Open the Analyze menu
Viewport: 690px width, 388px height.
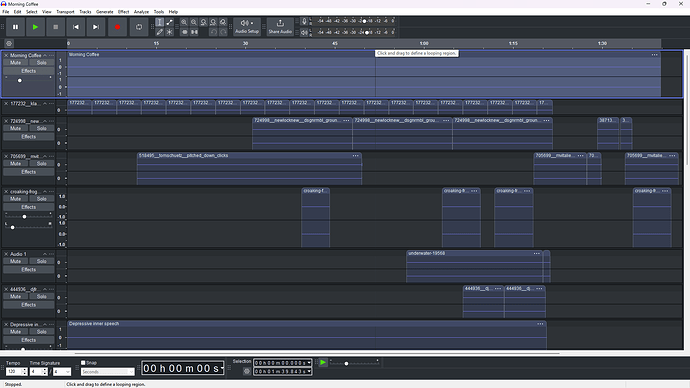[141, 12]
